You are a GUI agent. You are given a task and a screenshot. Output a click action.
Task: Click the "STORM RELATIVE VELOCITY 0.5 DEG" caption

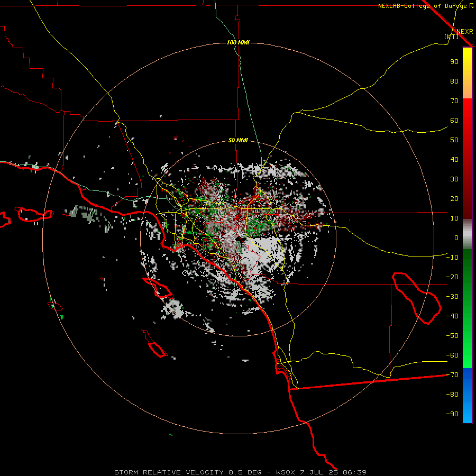[188, 472]
